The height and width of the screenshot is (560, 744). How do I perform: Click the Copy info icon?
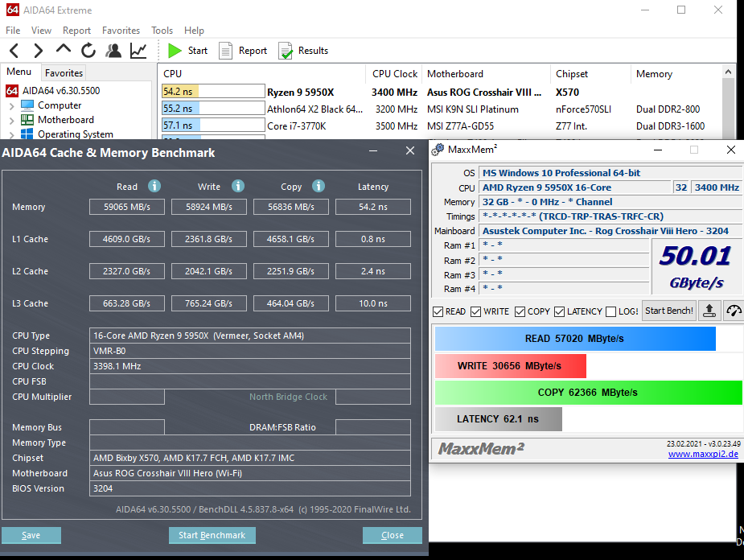tap(319, 186)
